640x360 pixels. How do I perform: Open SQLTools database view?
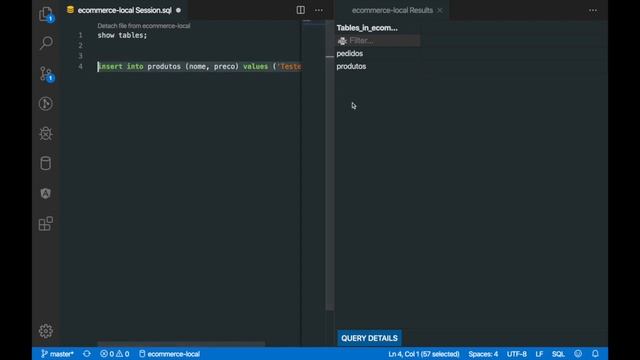tap(46, 163)
